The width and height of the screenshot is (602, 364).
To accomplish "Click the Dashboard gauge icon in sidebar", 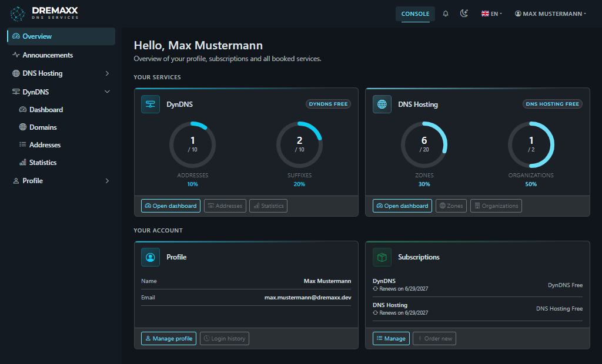I will 23,109.
